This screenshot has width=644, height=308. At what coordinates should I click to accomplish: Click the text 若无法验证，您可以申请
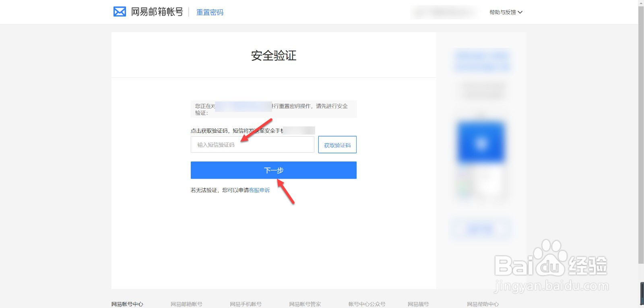(x=220, y=190)
